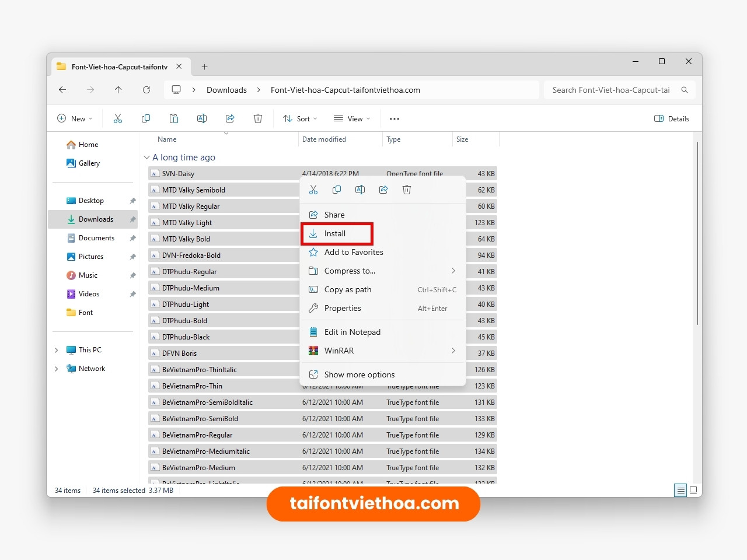Image resolution: width=747 pixels, height=560 pixels.
Task: Unpin Music from Quick access
Action: click(x=132, y=275)
